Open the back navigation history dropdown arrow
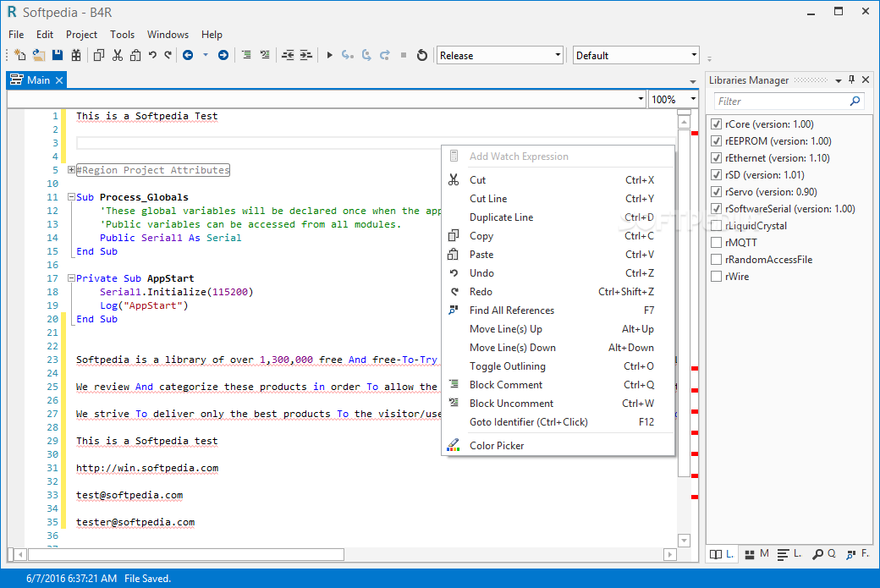This screenshot has height=588, width=880. (x=206, y=55)
